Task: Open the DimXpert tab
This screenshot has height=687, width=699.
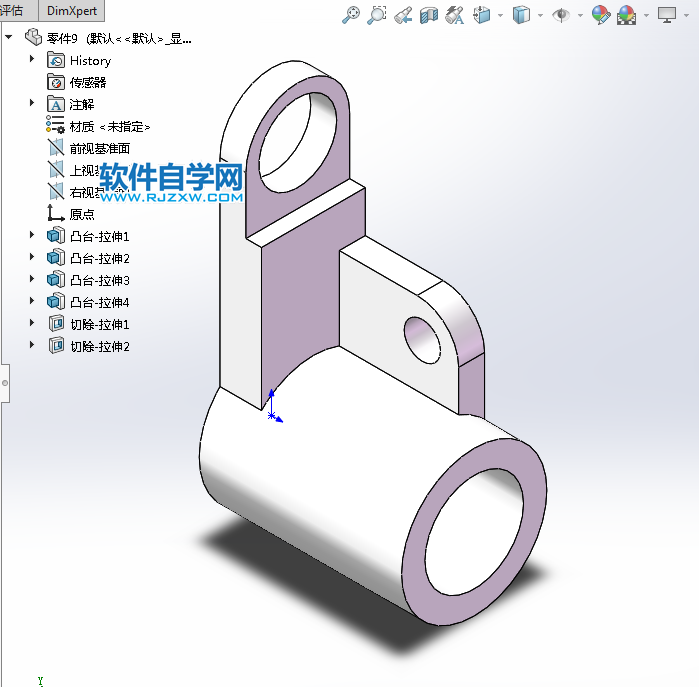Action: pos(72,11)
